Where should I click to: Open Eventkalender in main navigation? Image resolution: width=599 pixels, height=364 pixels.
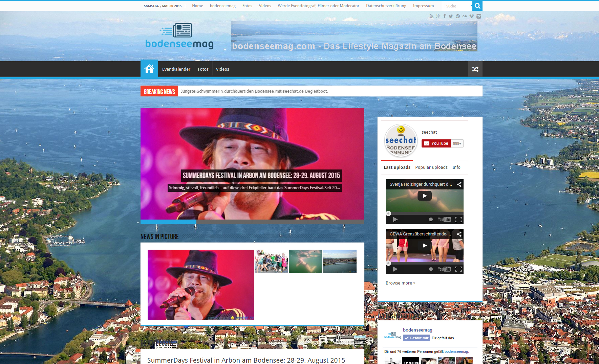click(x=176, y=69)
